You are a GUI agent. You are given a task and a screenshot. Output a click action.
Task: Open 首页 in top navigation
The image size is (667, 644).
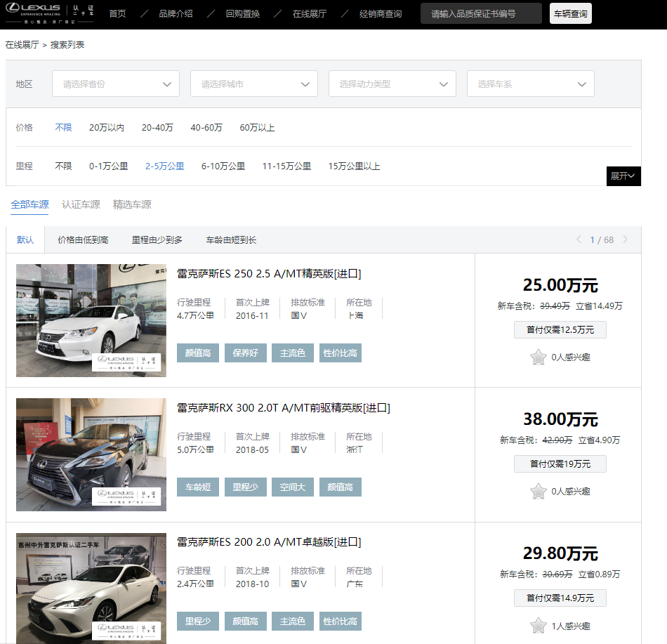click(117, 14)
